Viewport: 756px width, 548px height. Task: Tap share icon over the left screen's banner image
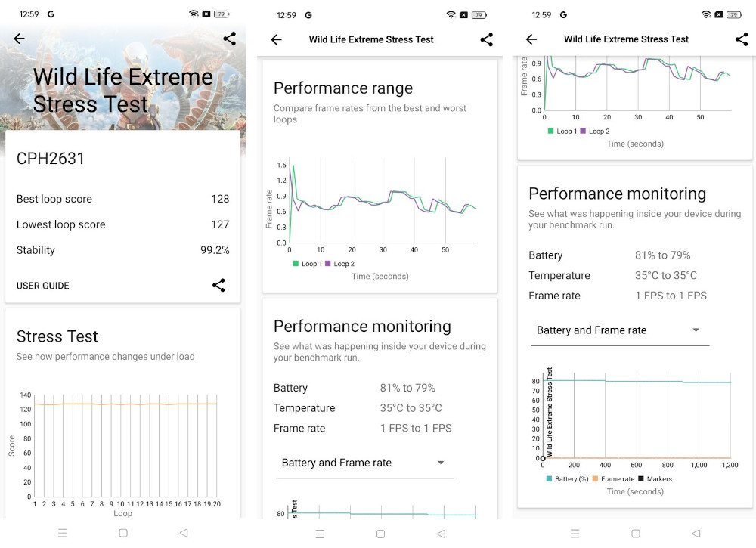[x=230, y=39]
